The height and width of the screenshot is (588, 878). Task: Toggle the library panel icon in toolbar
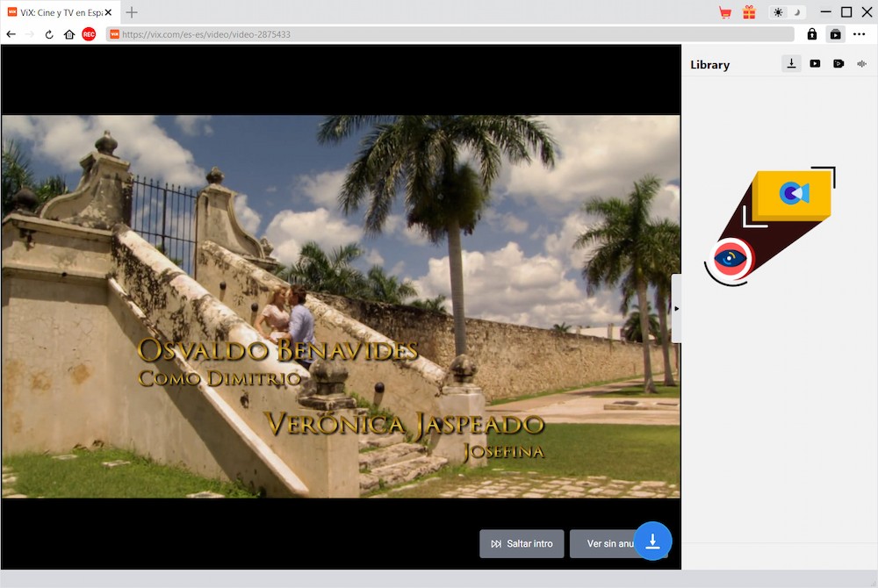point(836,35)
